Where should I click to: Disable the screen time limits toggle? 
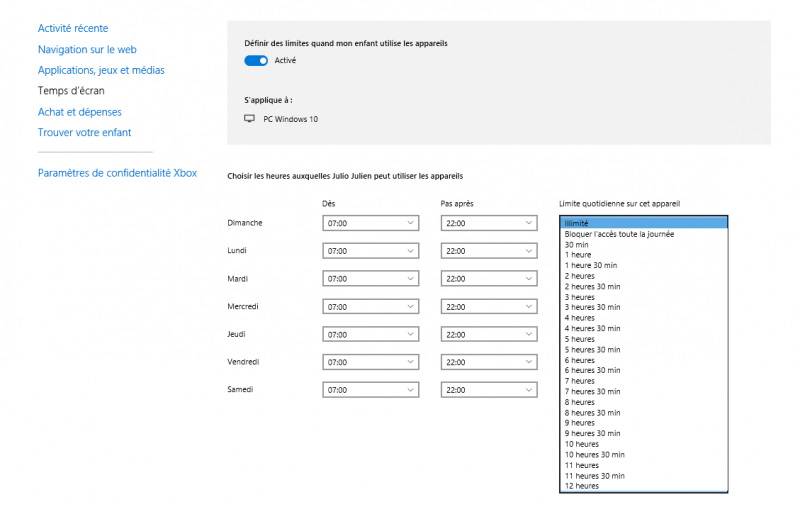(x=256, y=60)
